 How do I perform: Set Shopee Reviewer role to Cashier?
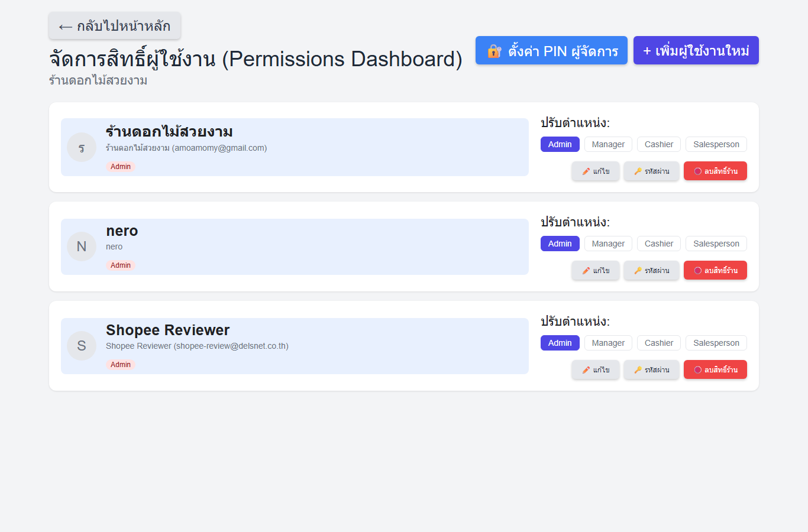click(659, 343)
